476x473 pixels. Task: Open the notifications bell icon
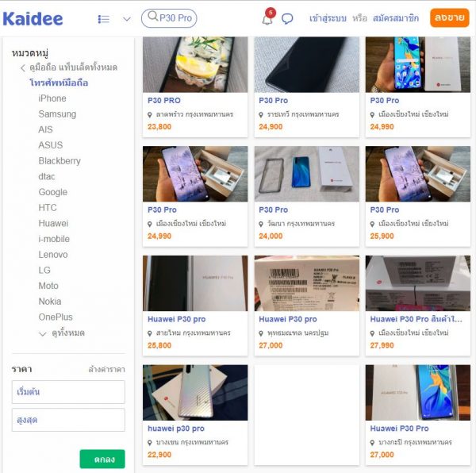(267, 19)
